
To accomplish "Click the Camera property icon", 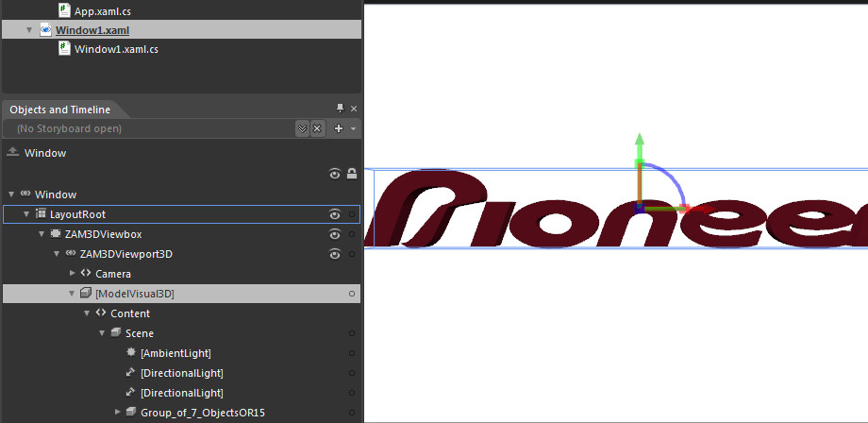I will tap(85, 273).
